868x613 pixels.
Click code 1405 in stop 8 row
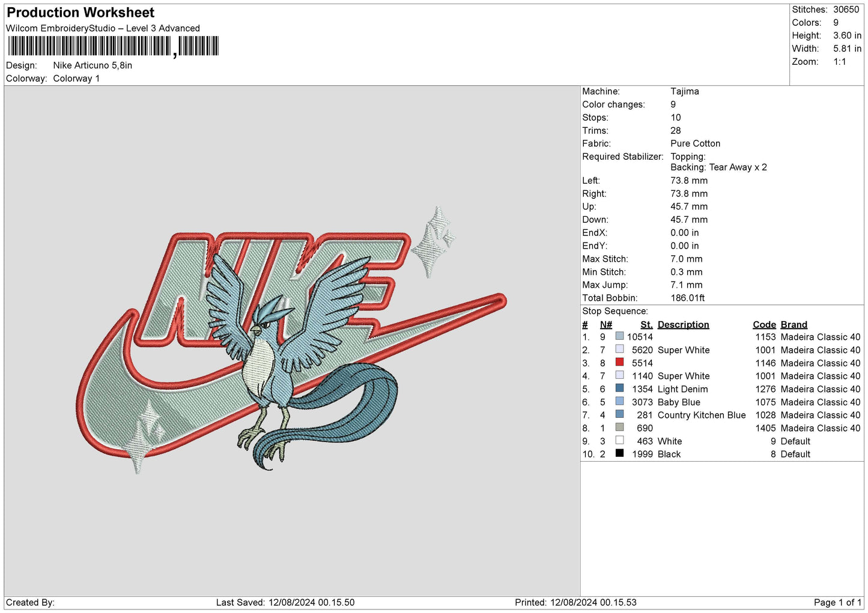tap(765, 428)
